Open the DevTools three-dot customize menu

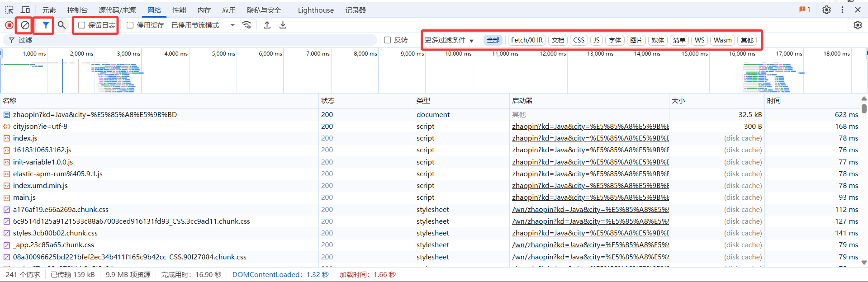click(842, 10)
